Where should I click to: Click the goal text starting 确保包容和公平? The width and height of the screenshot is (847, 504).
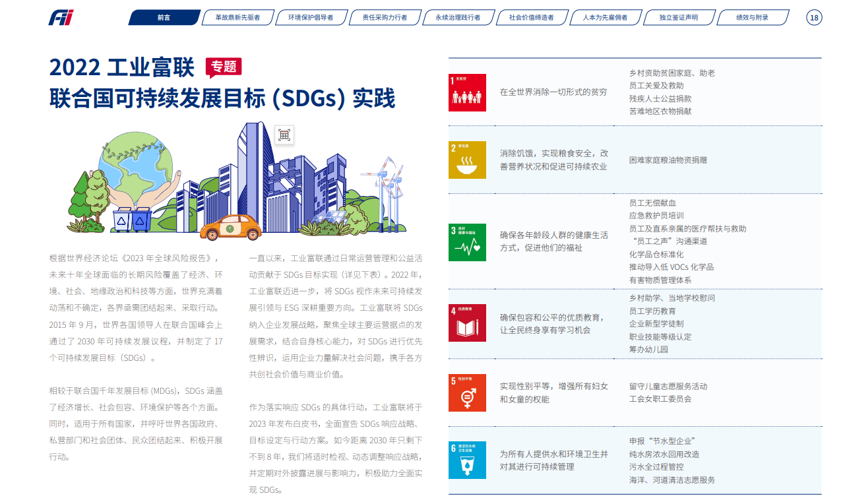pos(554,323)
